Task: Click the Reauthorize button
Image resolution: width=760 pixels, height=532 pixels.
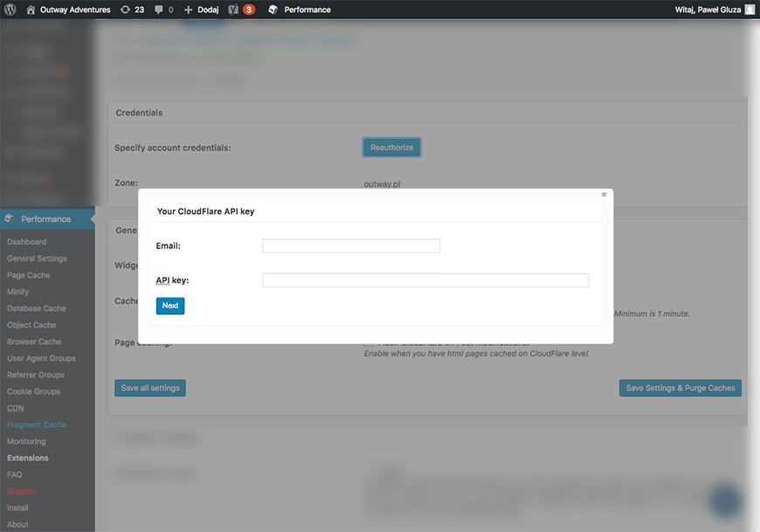Action: point(391,148)
